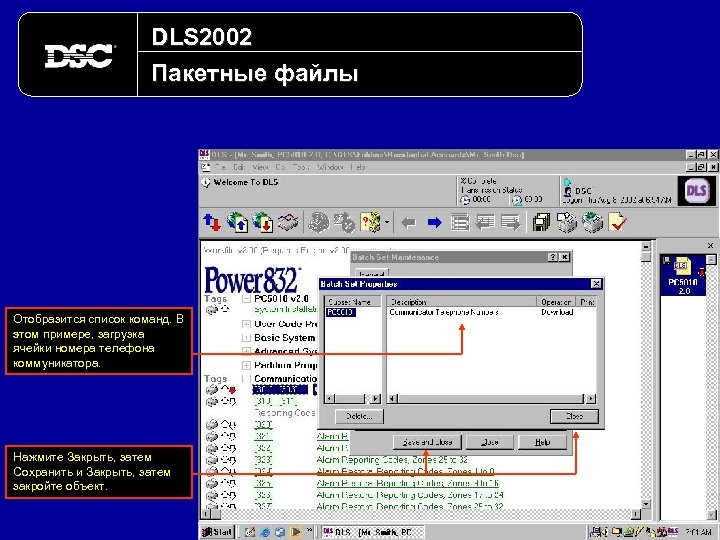Open Alarm Restore Reporting Codes, Zones 17 to 24
720x540 pixels.
pos(410,495)
